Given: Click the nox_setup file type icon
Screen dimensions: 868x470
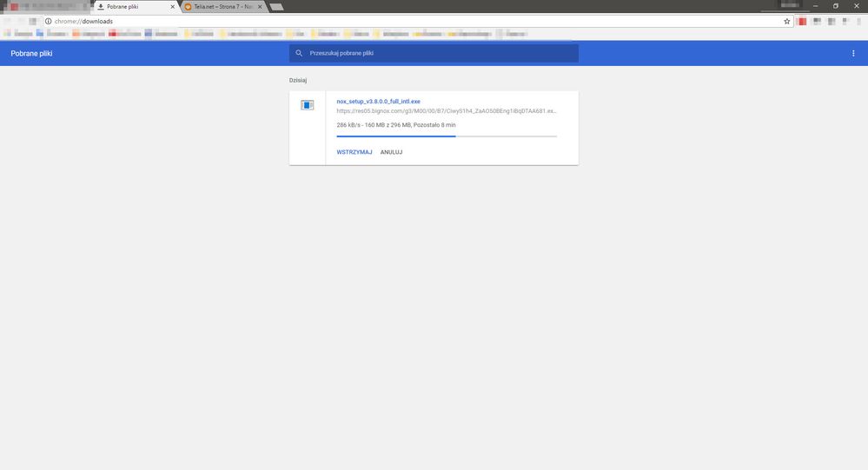Looking at the screenshot, I should [x=307, y=105].
